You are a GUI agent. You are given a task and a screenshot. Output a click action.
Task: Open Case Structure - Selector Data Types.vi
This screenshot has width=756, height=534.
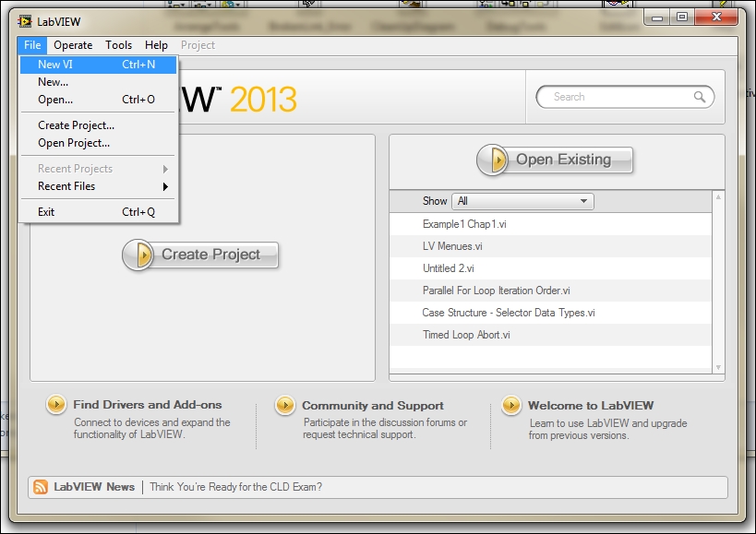pos(550,313)
